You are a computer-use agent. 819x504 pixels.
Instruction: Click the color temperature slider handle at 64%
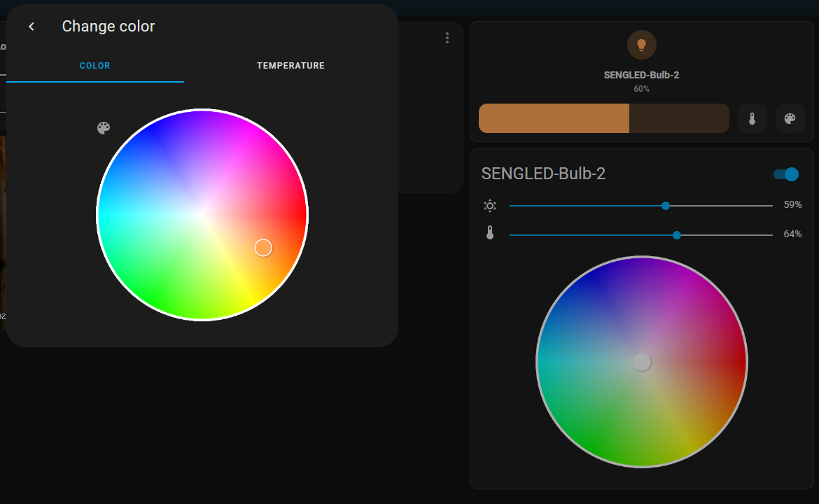(x=676, y=234)
